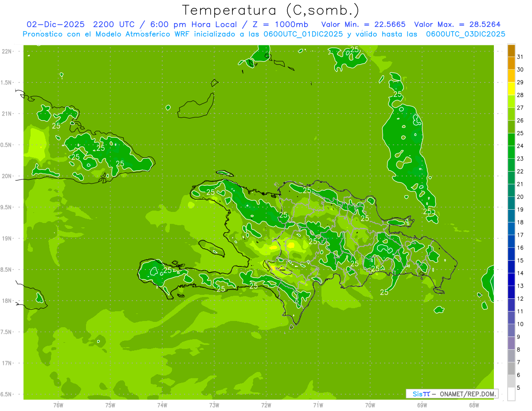
Task: Click the "22N" latitude label
Action: 7,51
